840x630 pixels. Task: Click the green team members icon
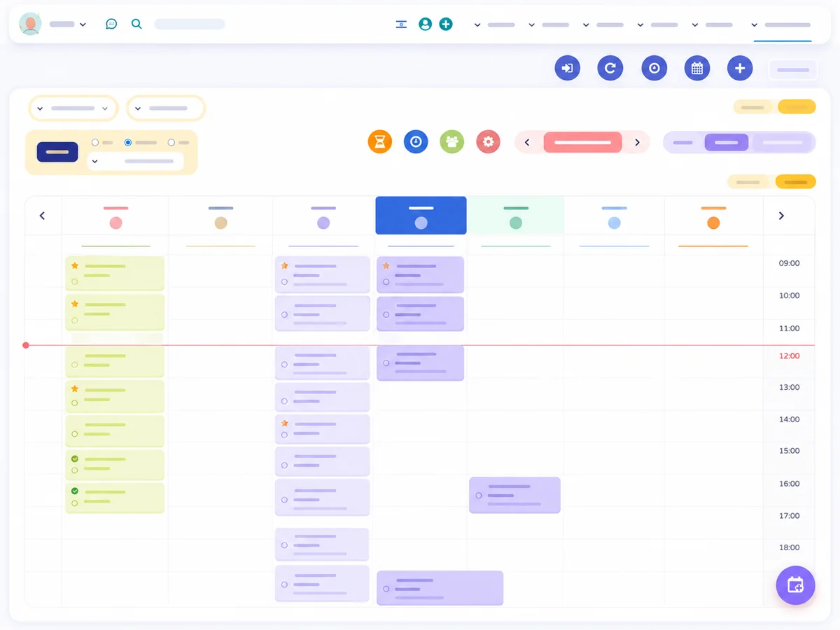(x=452, y=141)
